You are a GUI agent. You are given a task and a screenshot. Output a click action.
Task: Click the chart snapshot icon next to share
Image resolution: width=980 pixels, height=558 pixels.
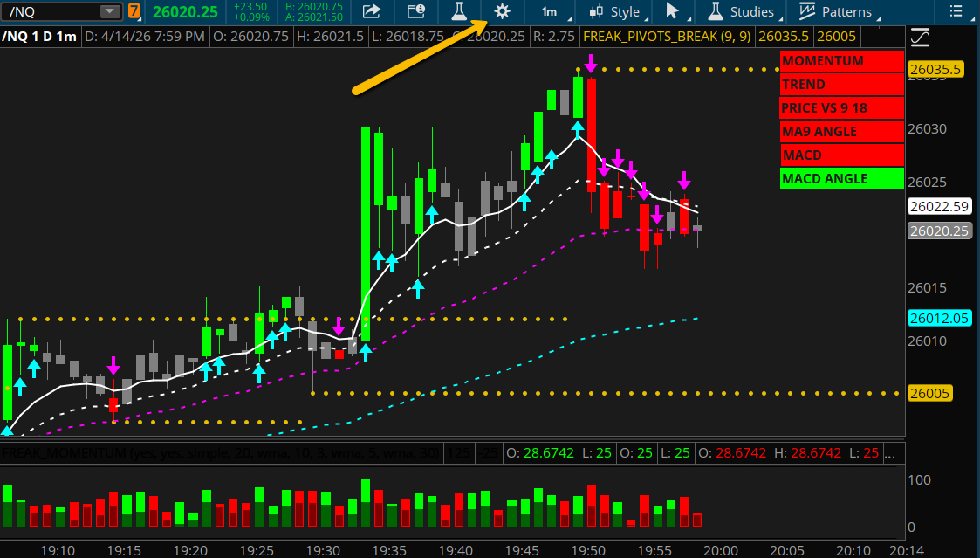416,12
